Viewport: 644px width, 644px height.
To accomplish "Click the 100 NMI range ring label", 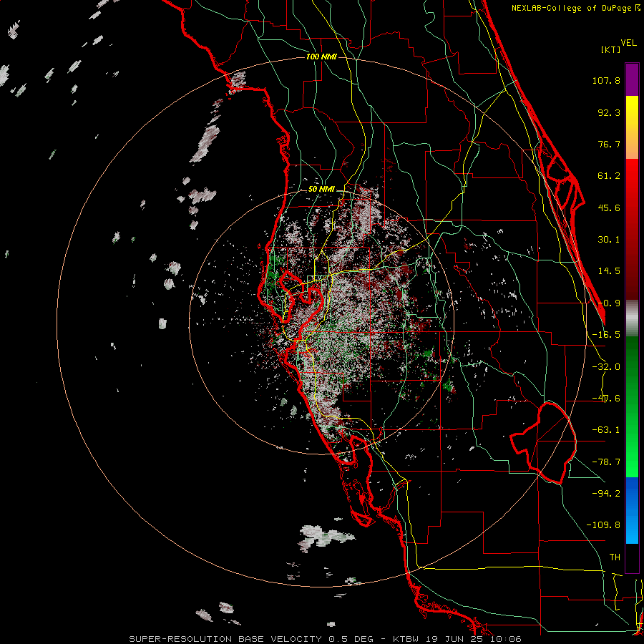I will pyautogui.click(x=321, y=57).
